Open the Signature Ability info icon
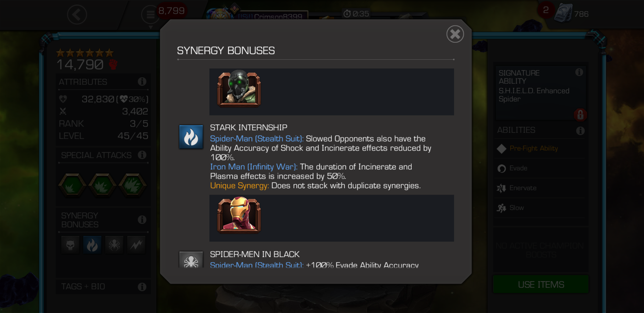This screenshot has height=313, width=644. coord(579,72)
